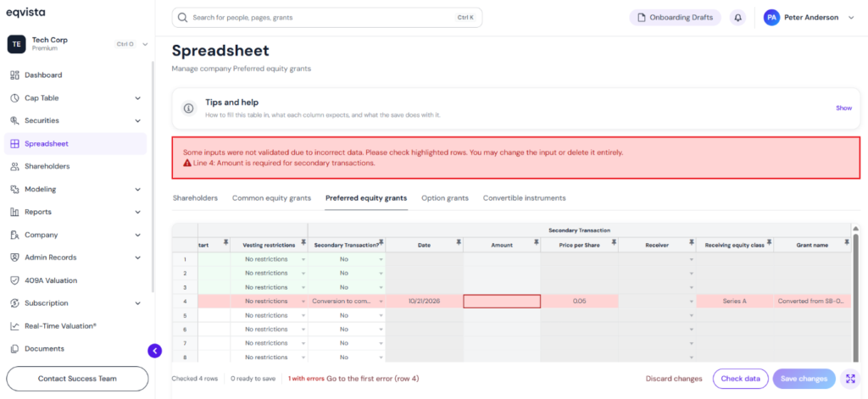Open Peter Anderson account menu chevron
This screenshot has width=868, height=399.
pos(851,18)
